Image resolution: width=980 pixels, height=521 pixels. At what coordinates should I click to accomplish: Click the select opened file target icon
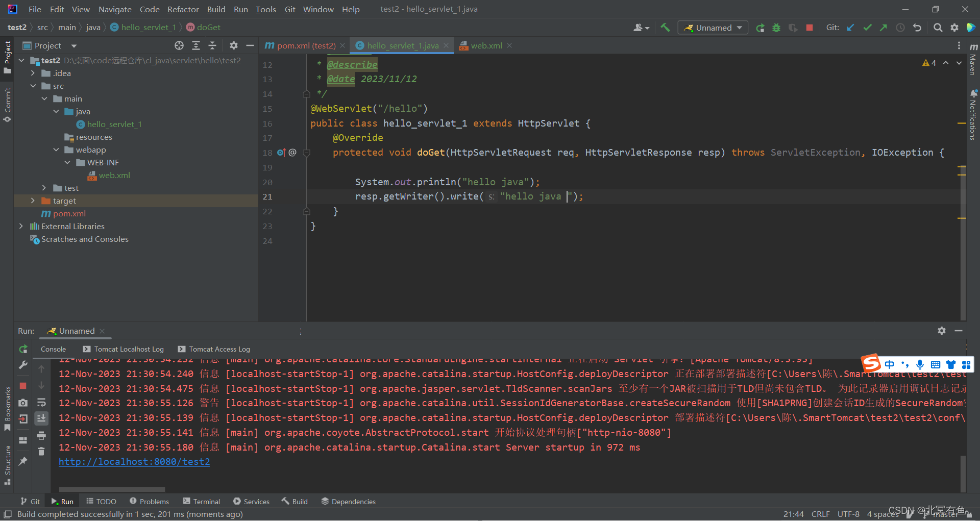(179, 45)
